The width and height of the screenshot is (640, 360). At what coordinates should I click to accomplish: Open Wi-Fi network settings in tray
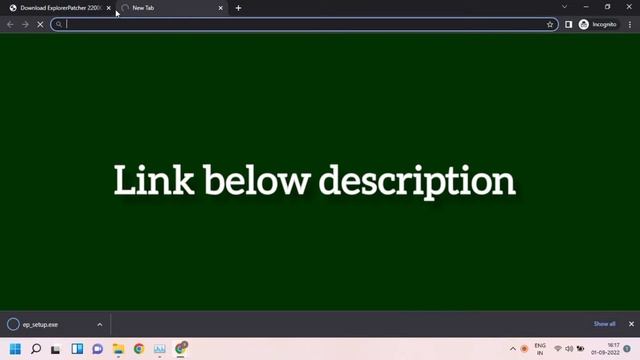558,349
